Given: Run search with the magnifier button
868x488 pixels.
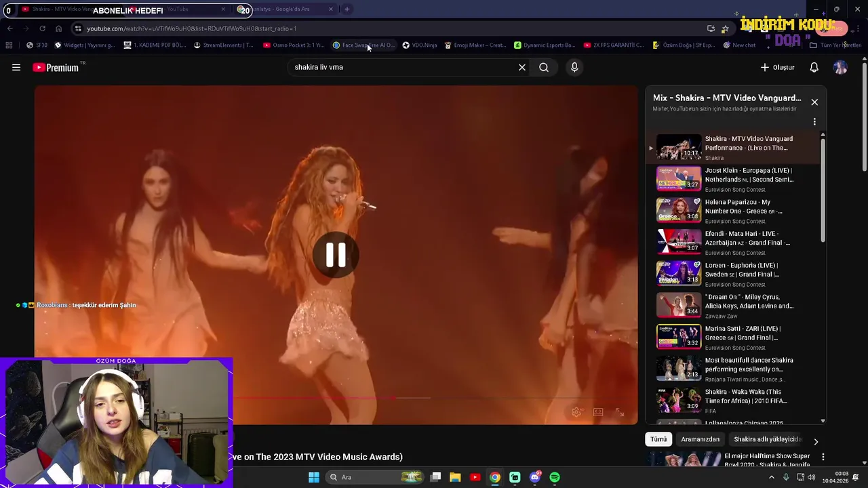Looking at the screenshot, I should pos(544,67).
